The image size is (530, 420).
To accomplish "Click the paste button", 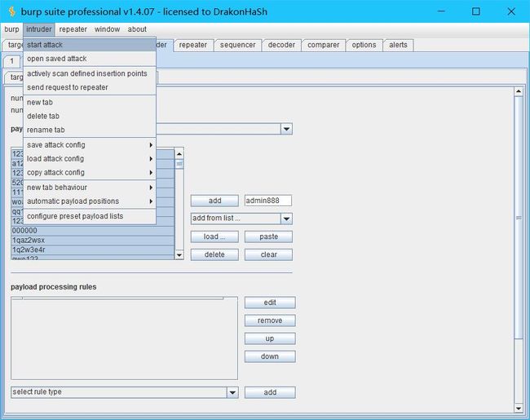I will pyautogui.click(x=268, y=237).
